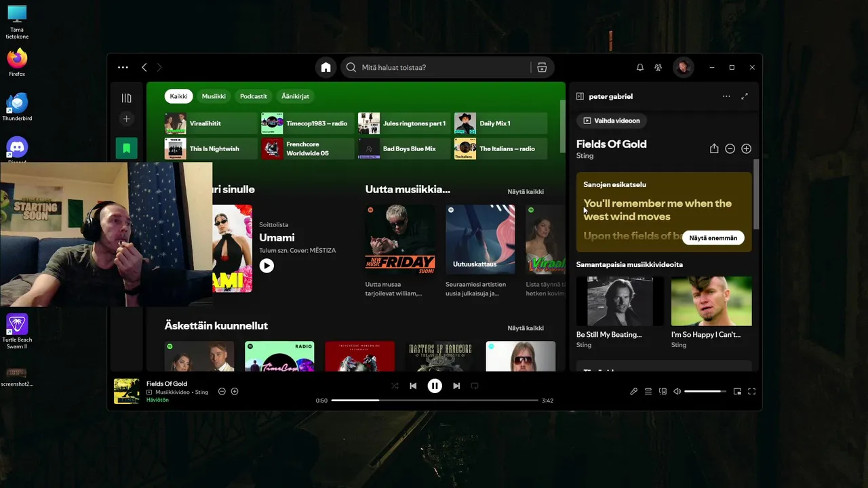Select the Kaikki filter chip

click(178, 96)
